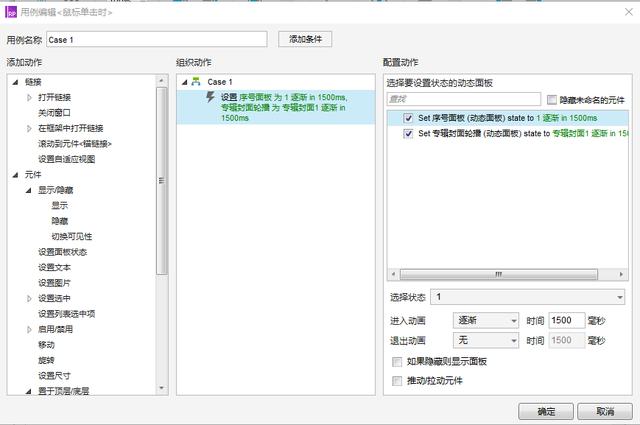The width and height of the screenshot is (640, 425).
Task: Collapse the 置于顶层/底层 group
Action: (29, 391)
